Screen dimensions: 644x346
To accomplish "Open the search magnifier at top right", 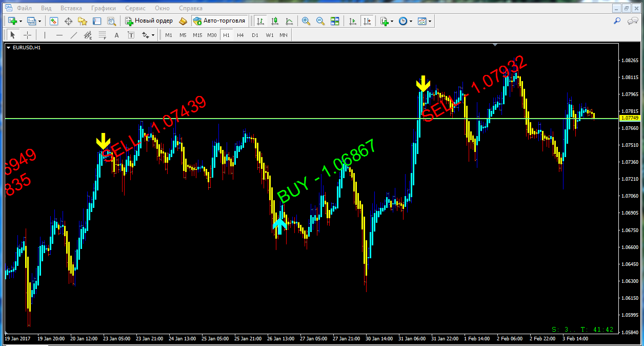I will coord(617,21).
